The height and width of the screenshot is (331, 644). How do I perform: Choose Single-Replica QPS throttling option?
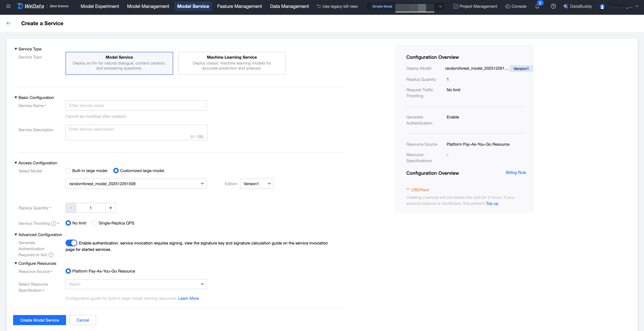(x=95, y=223)
